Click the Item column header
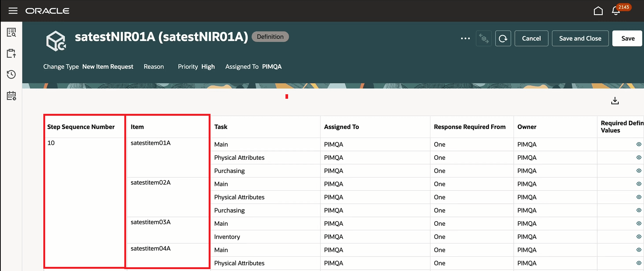The height and width of the screenshot is (271, 644). tap(137, 127)
